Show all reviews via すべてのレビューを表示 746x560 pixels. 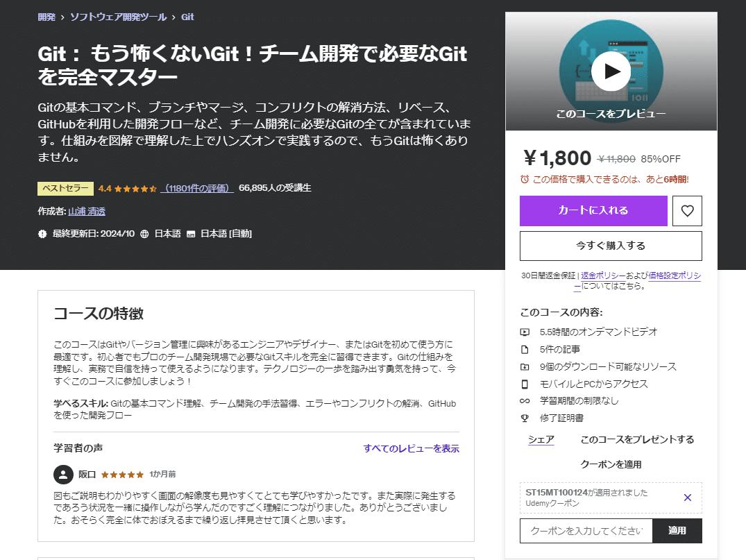click(411, 448)
